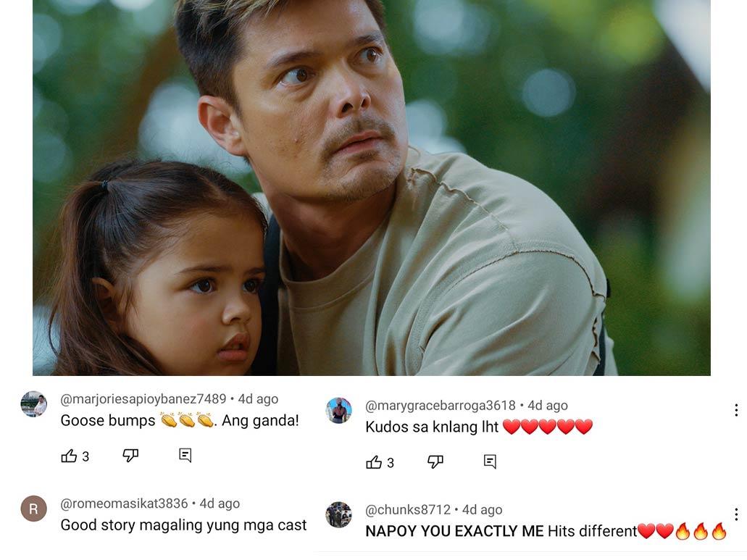Like the "Kudos sa knlang lht" comment
Image resolution: width=747 pixels, height=560 pixels.
[374, 462]
